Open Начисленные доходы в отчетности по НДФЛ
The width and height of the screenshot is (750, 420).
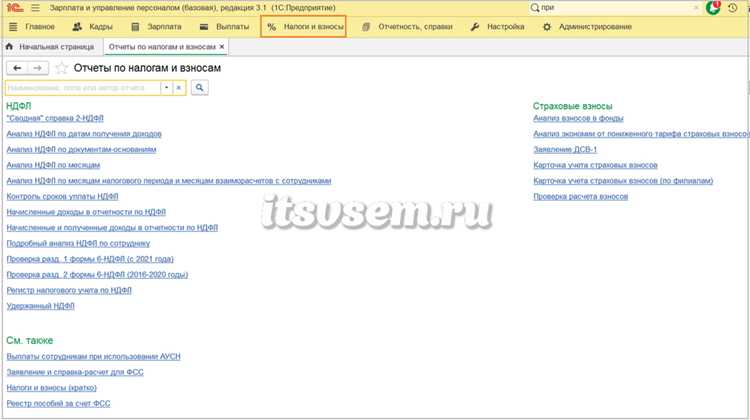pos(86,212)
